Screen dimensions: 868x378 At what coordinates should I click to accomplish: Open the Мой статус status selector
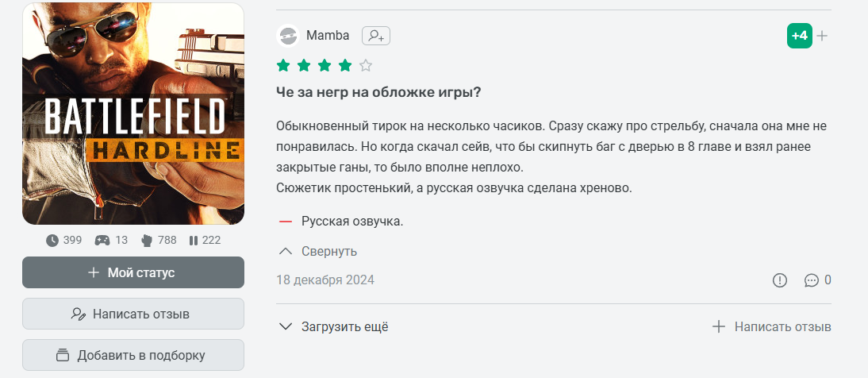[x=133, y=272]
